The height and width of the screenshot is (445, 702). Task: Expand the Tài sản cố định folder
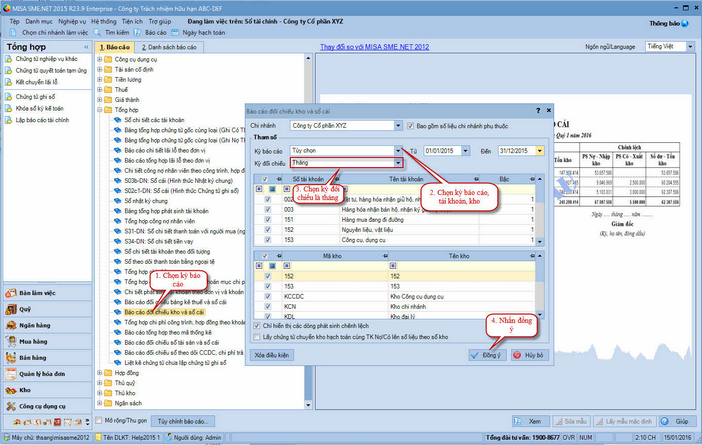click(x=99, y=69)
